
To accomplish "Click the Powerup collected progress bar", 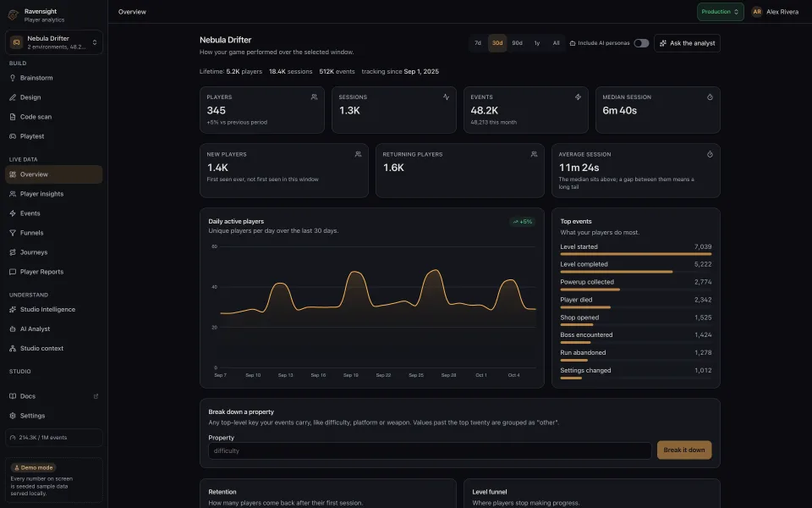I will coord(636,290).
